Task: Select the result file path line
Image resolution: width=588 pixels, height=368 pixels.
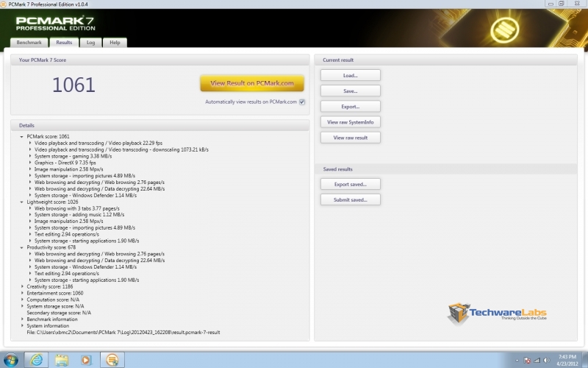Action: [123, 333]
